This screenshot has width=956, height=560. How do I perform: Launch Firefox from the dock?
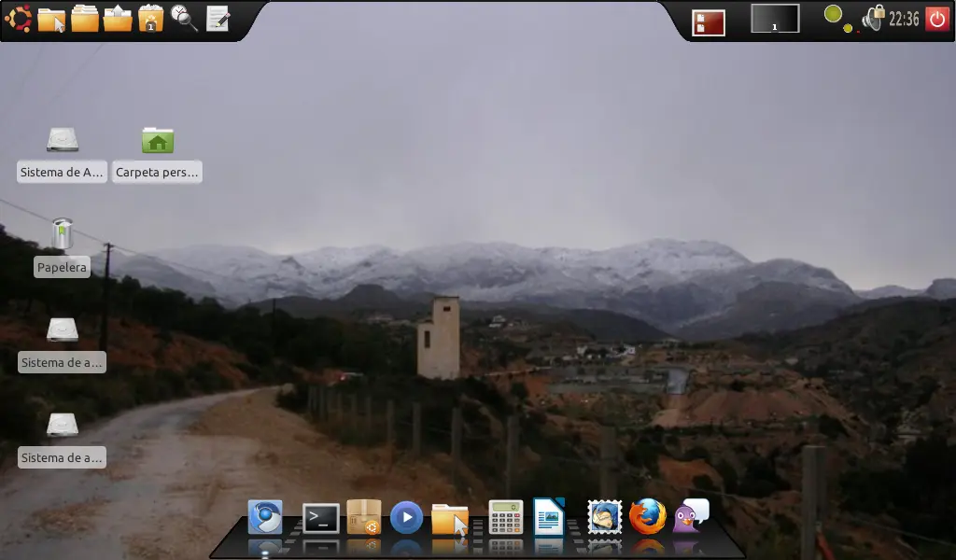pyautogui.click(x=648, y=517)
